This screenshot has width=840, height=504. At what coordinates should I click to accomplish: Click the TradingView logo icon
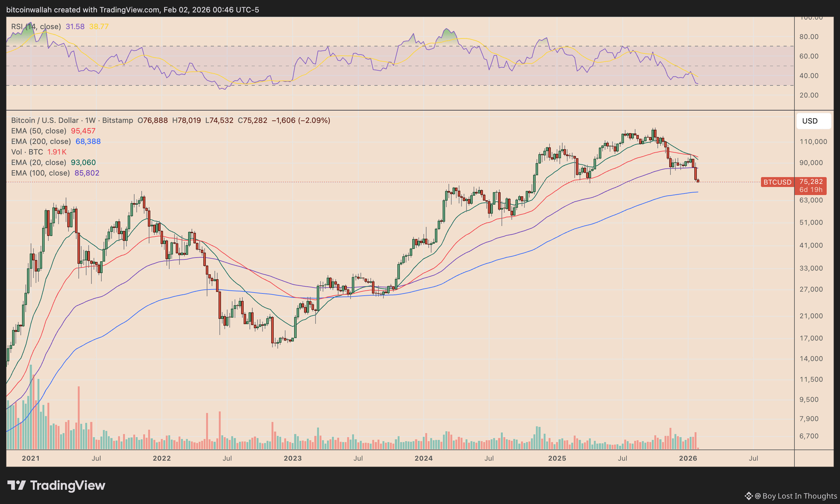pyautogui.click(x=16, y=485)
